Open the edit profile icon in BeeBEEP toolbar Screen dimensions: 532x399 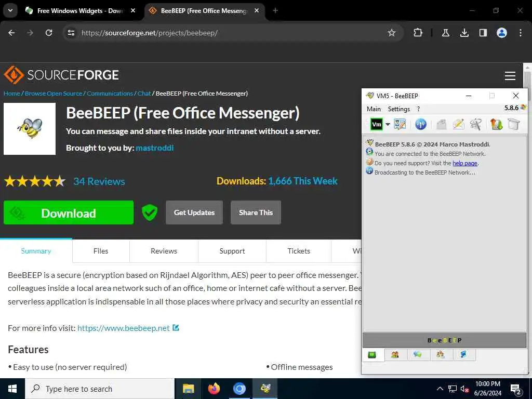click(x=400, y=124)
